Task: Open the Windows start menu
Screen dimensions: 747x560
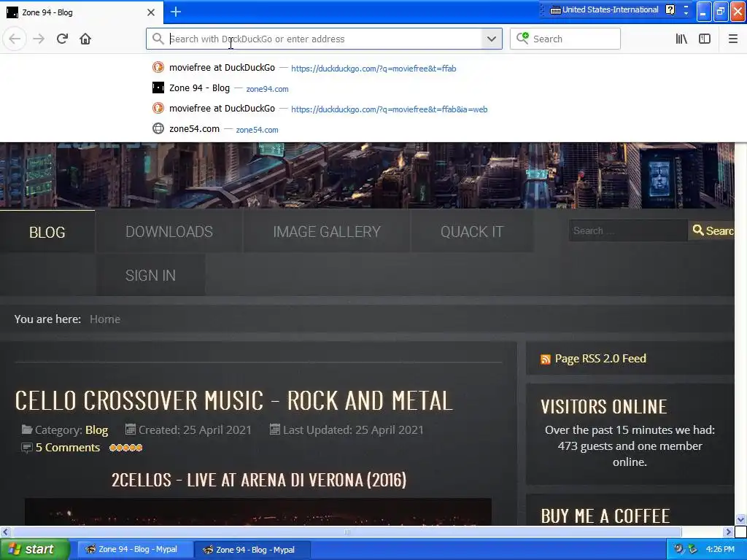Action: coord(35,550)
